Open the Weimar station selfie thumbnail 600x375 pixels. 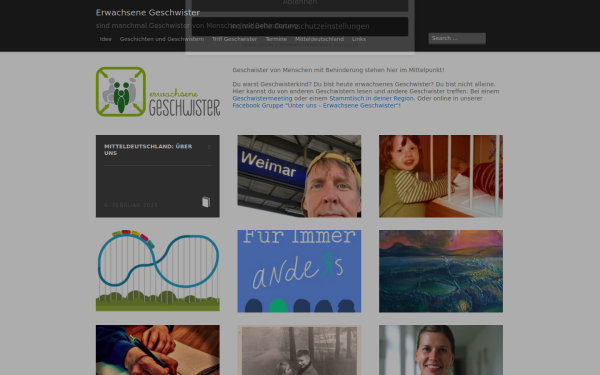point(299,176)
